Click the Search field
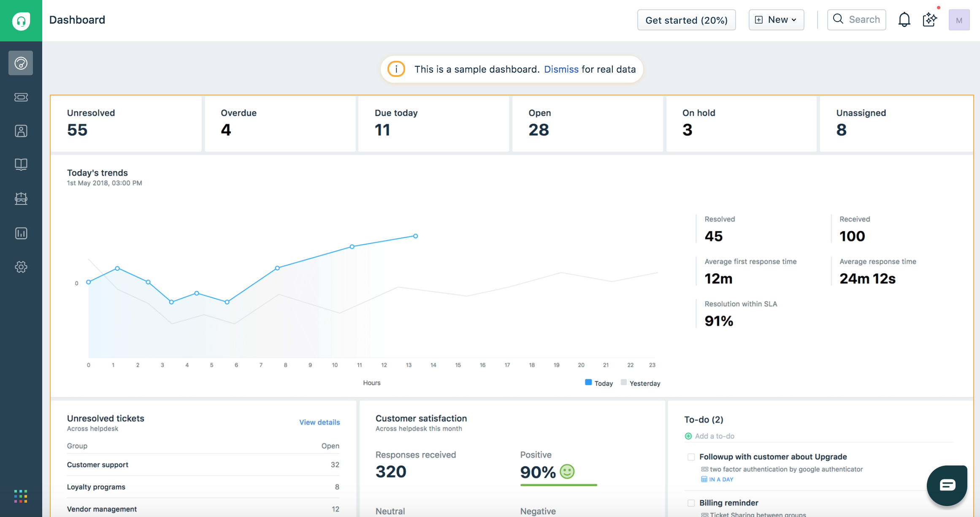 856,20
